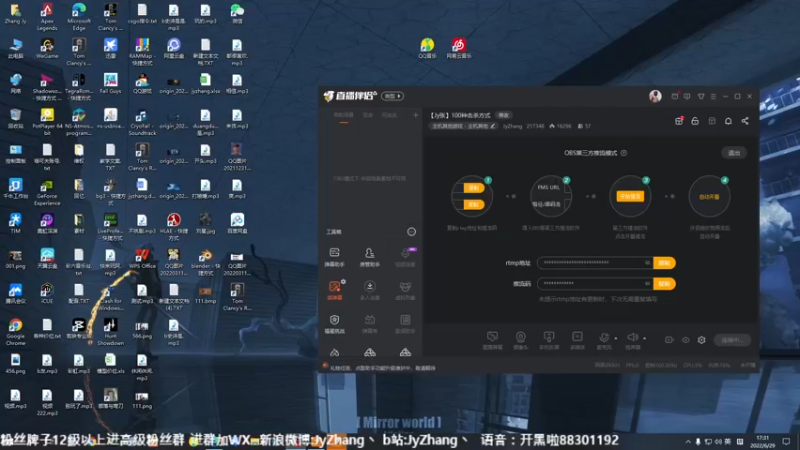Open Apex Legends desktop shortcut

47,16
